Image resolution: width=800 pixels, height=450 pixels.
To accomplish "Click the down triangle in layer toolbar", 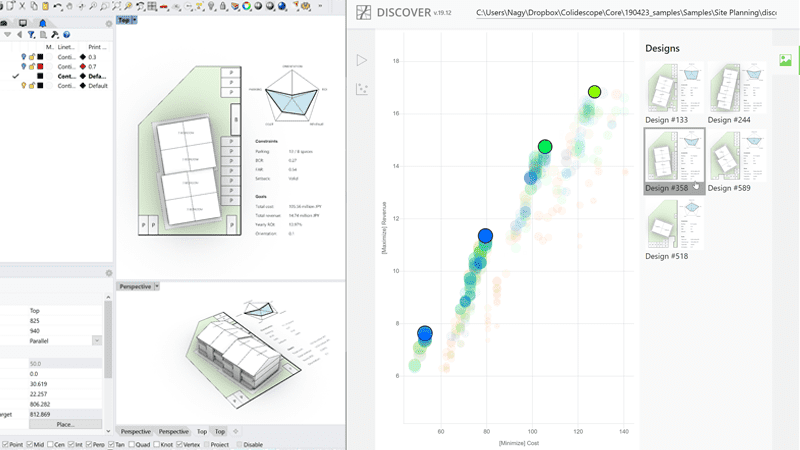I will click(8, 35).
